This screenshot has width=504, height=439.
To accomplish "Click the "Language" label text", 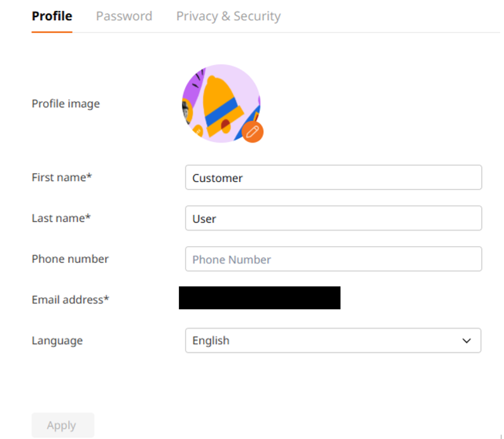I will (x=57, y=340).
